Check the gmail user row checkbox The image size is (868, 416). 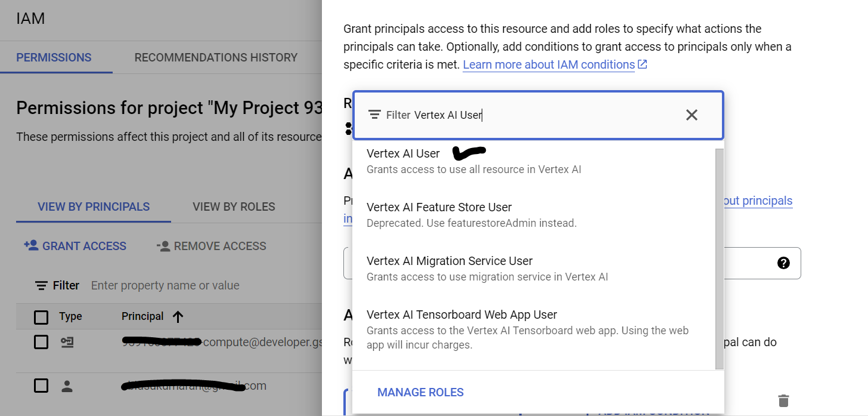pyautogui.click(x=41, y=386)
